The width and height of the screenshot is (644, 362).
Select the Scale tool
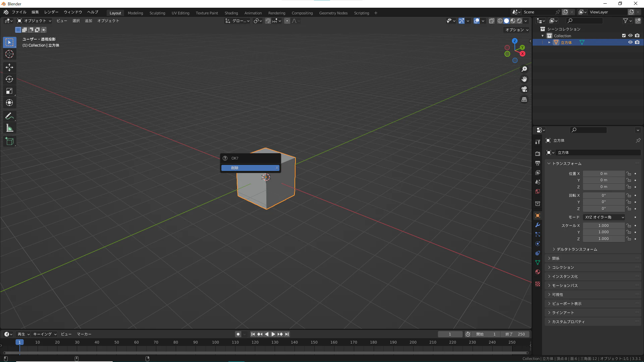tap(9, 91)
